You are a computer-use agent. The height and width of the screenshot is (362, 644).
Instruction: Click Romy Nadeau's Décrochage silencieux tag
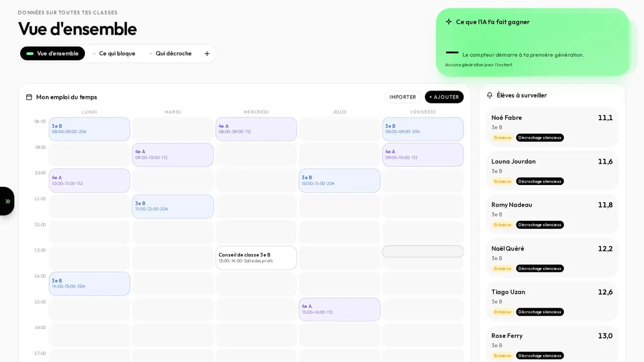pyautogui.click(x=540, y=225)
